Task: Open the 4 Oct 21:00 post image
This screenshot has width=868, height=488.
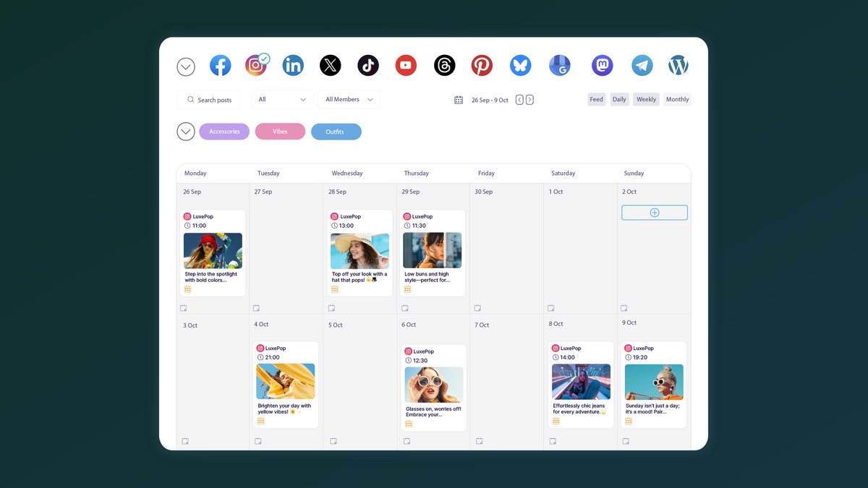Action: (x=286, y=382)
